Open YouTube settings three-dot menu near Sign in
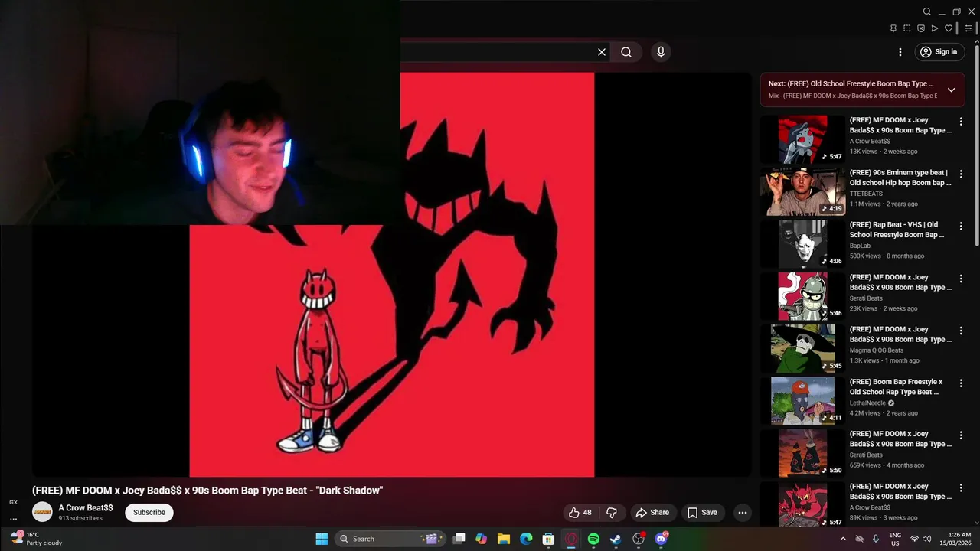The height and width of the screenshot is (551, 980). tap(900, 52)
